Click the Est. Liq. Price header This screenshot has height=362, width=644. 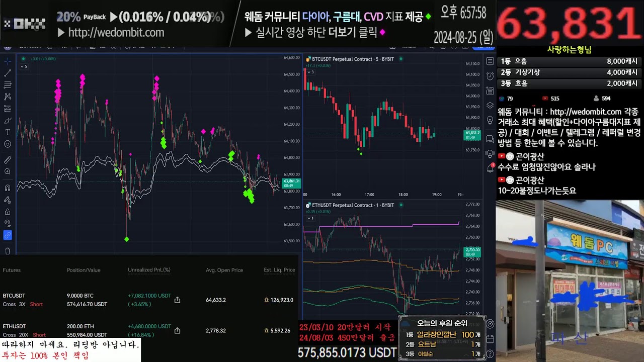[279, 270]
